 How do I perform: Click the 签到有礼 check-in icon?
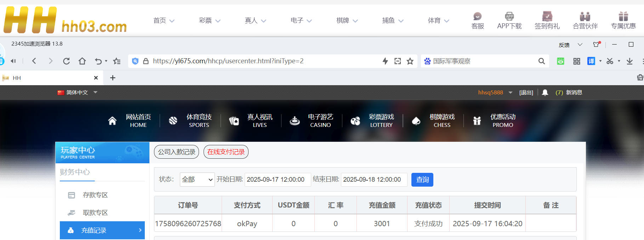[x=547, y=17]
